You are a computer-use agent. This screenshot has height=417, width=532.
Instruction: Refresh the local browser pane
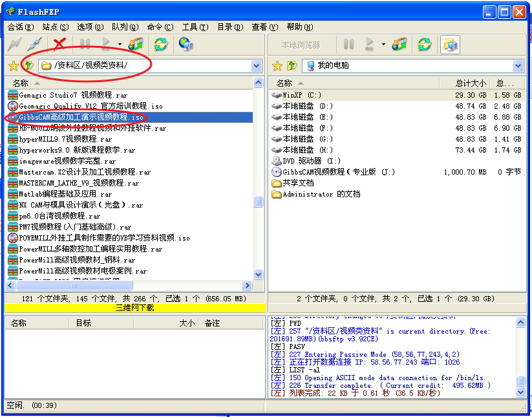[x=425, y=44]
